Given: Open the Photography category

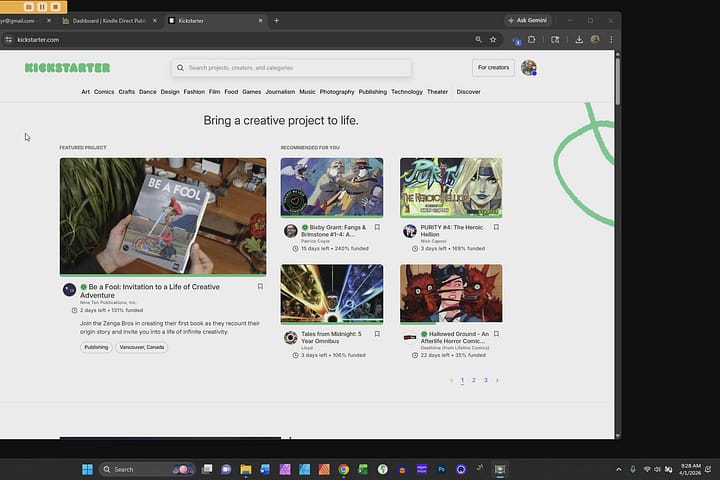Looking at the screenshot, I should click(x=337, y=92).
